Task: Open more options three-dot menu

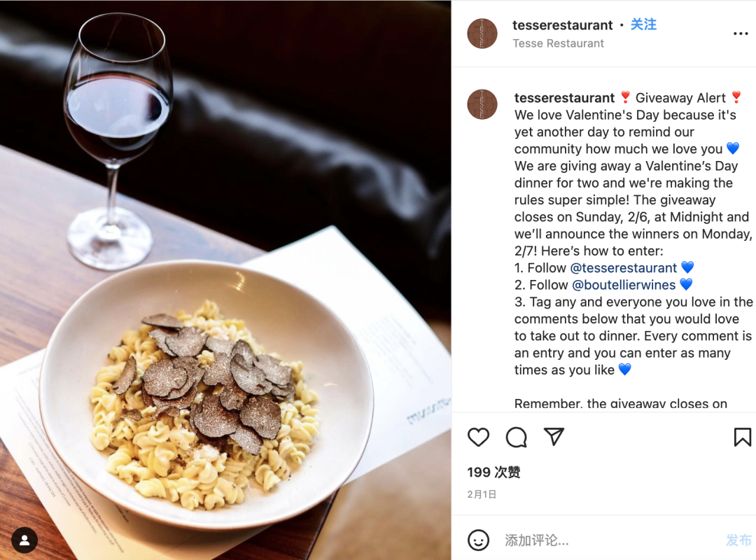Action: 740,34
